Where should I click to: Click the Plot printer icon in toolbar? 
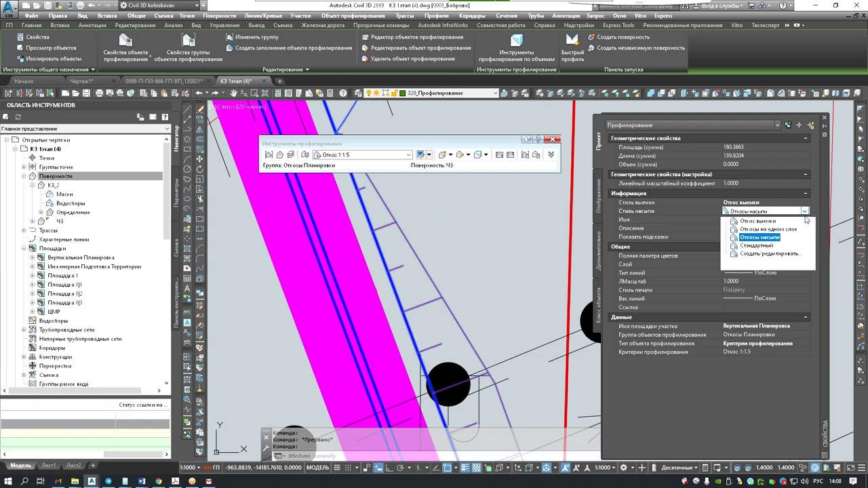pos(100,94)
